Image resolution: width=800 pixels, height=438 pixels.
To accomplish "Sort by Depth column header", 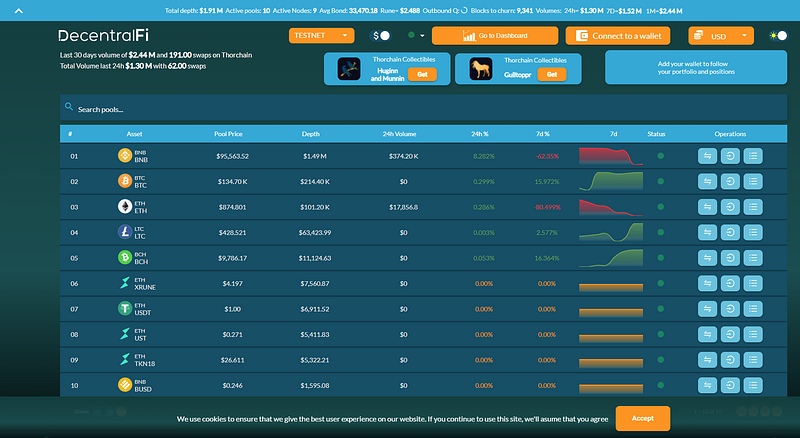I will tap(311, 134).
